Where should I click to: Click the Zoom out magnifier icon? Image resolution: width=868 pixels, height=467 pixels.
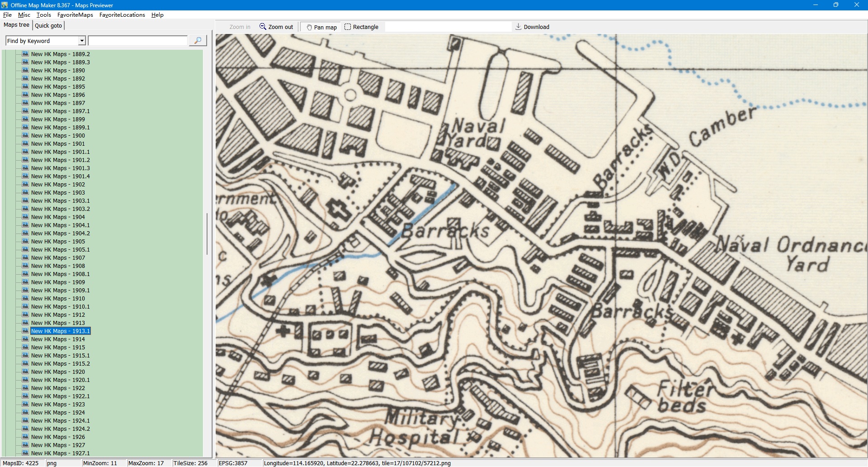263,27
